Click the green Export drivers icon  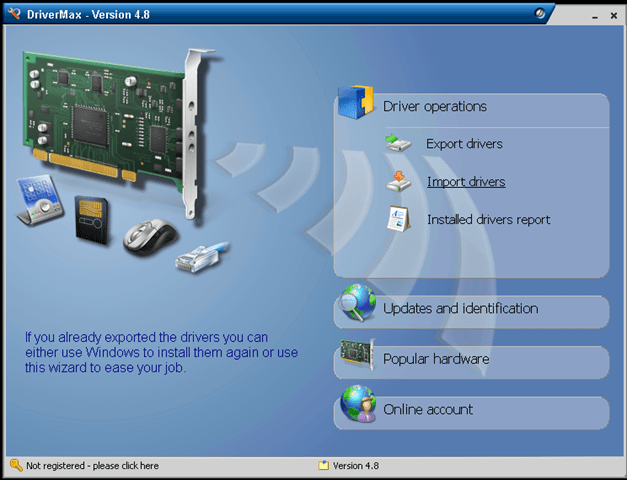coord(399,145)
